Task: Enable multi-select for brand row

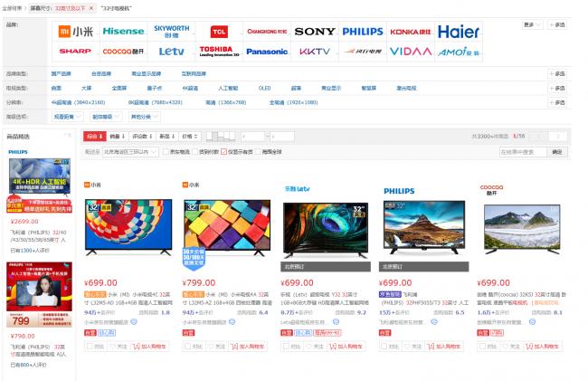Action: (557, 24)
